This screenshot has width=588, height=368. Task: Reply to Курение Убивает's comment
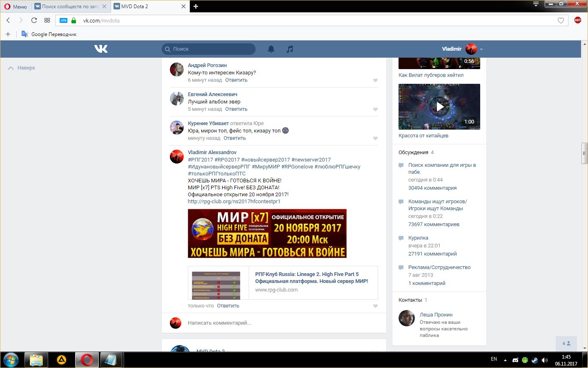(x=234, y=138)
